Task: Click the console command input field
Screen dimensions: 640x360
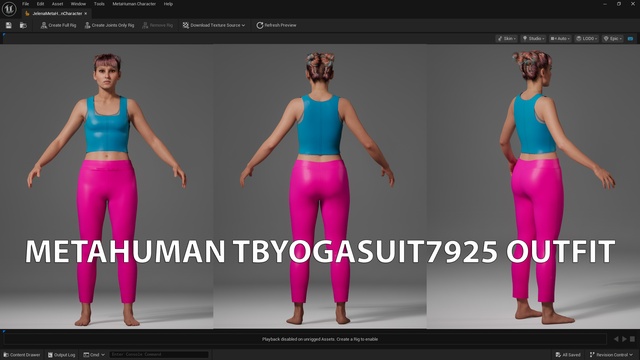Action: [x=159, y=354]
